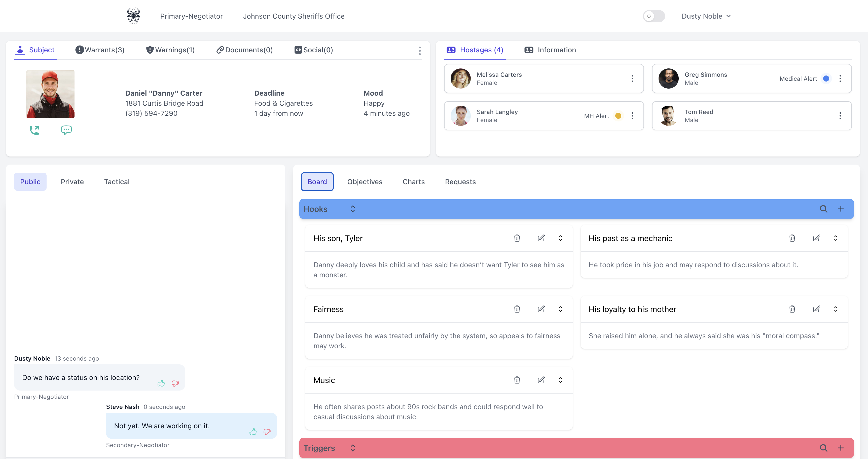Delete 'His loyalty to his mother' hook
Image resolution: width=868 pixels, height=459 pixels.
point(792,309)
